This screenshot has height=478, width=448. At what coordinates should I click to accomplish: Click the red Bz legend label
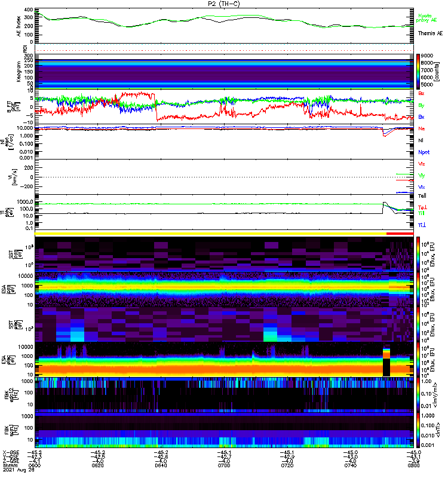421,94
